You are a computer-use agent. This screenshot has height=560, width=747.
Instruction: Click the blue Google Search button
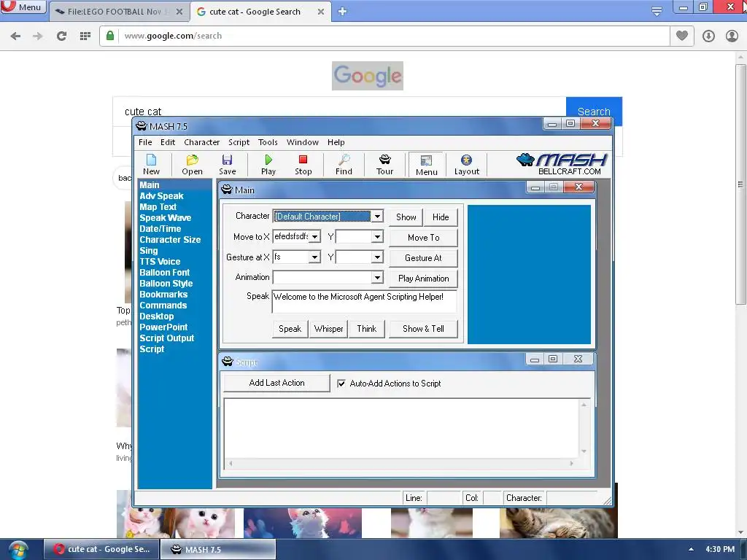594,111
